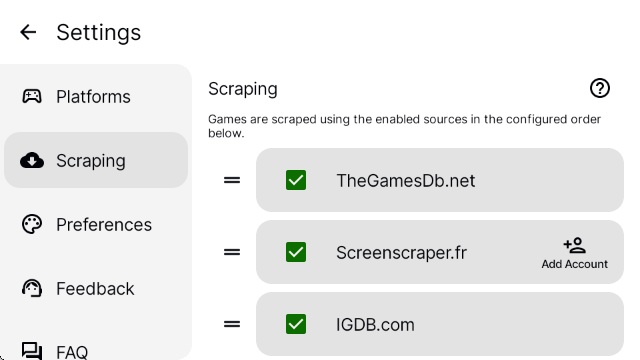Open the Scraping help question-mark icon
The image size is (640, 360).
click(600, 88)
